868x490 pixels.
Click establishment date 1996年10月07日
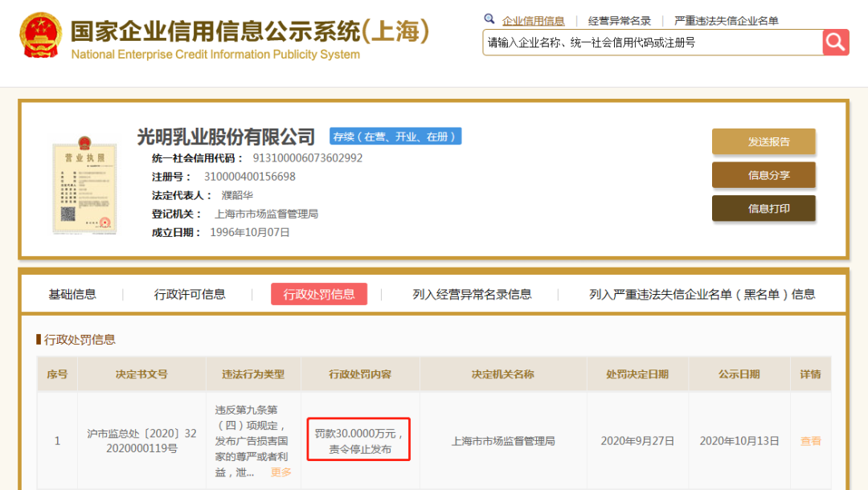pos(250,232)
